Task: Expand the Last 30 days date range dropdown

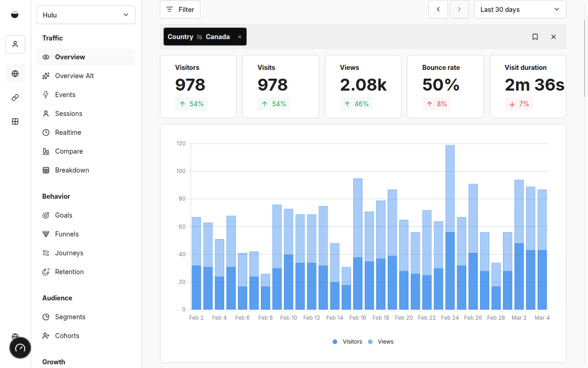Action: [520, 9]
